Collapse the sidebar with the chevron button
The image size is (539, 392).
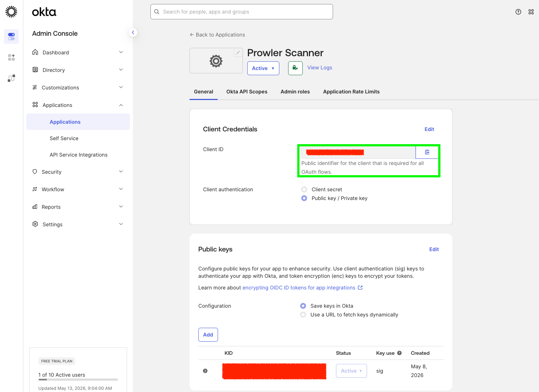(133, 32)
